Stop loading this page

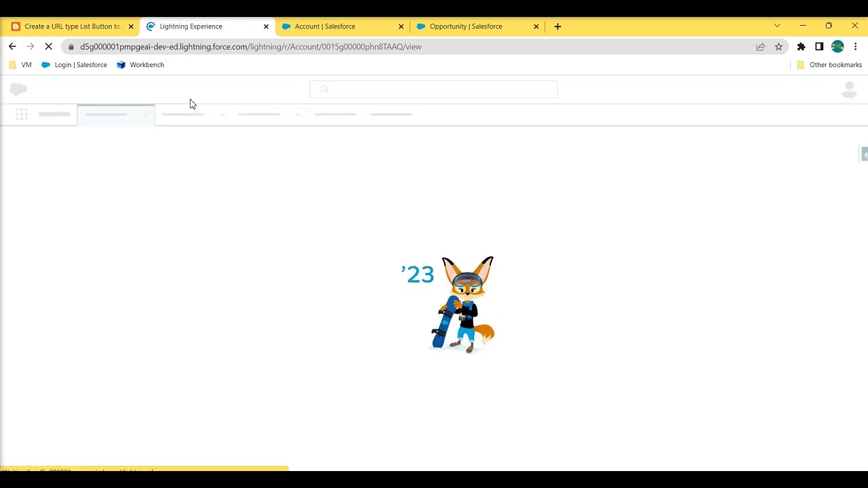pyautogui.click(x=49, y=47)
